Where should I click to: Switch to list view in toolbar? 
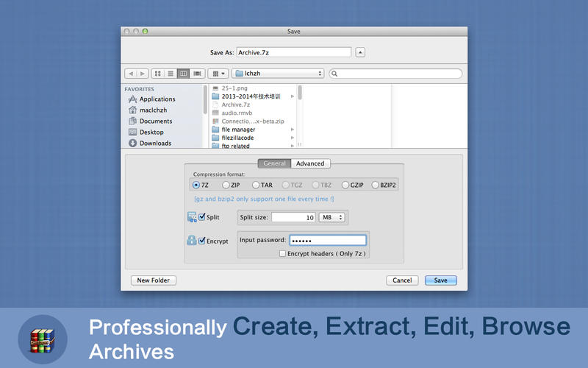171,74
